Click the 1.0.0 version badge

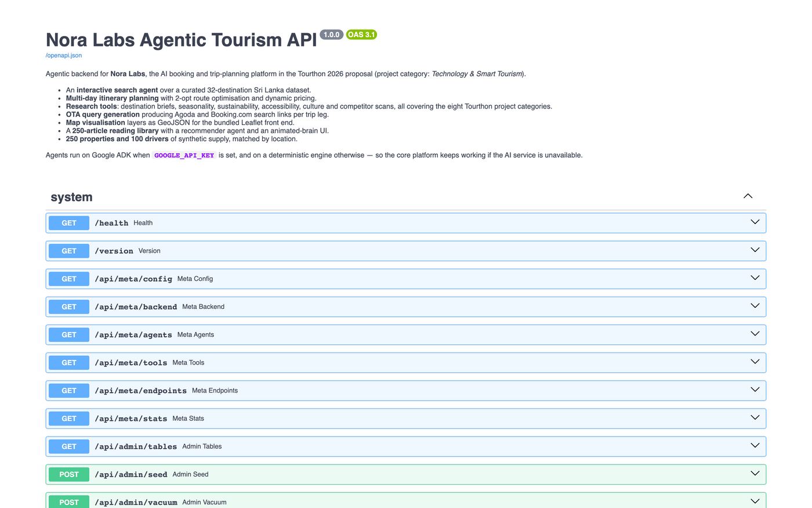(331, 35)
